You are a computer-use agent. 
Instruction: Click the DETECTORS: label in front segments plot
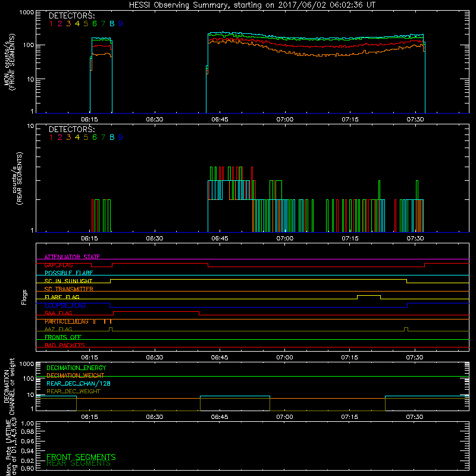(x=71, y=16)
